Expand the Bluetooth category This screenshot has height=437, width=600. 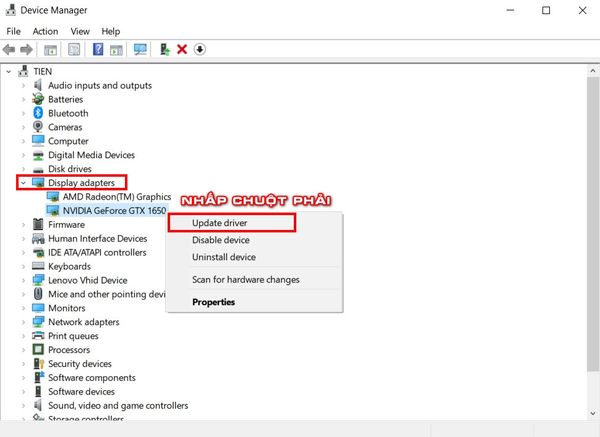point(23,113)
